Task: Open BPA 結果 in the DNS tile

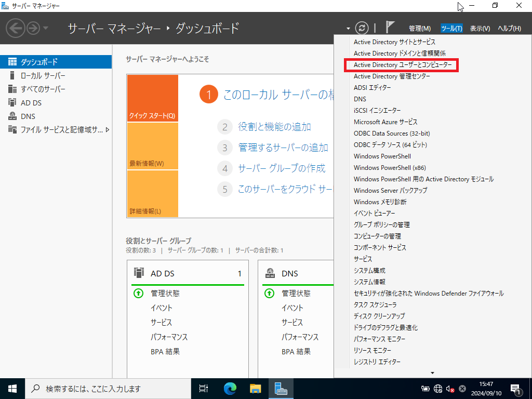Action: (x=296, y=352)
